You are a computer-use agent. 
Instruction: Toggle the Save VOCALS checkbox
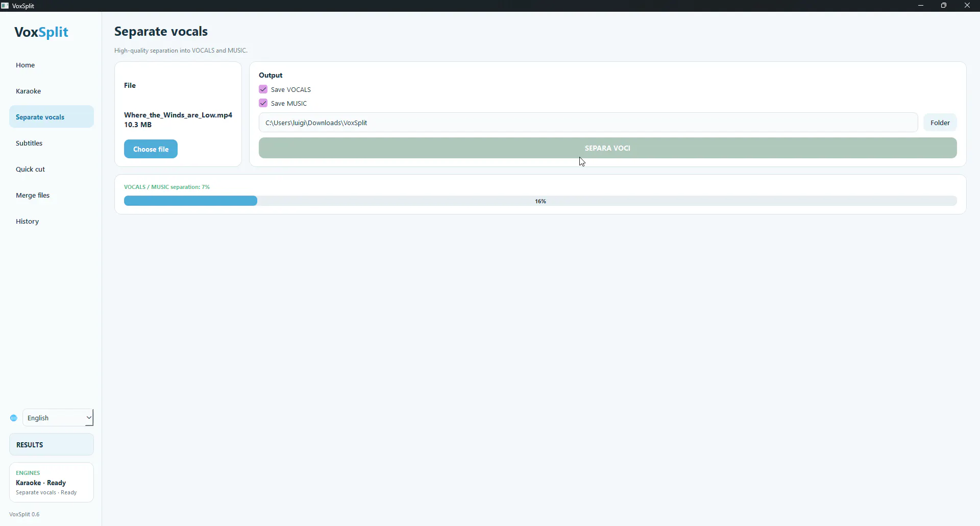tap(263, 89)
